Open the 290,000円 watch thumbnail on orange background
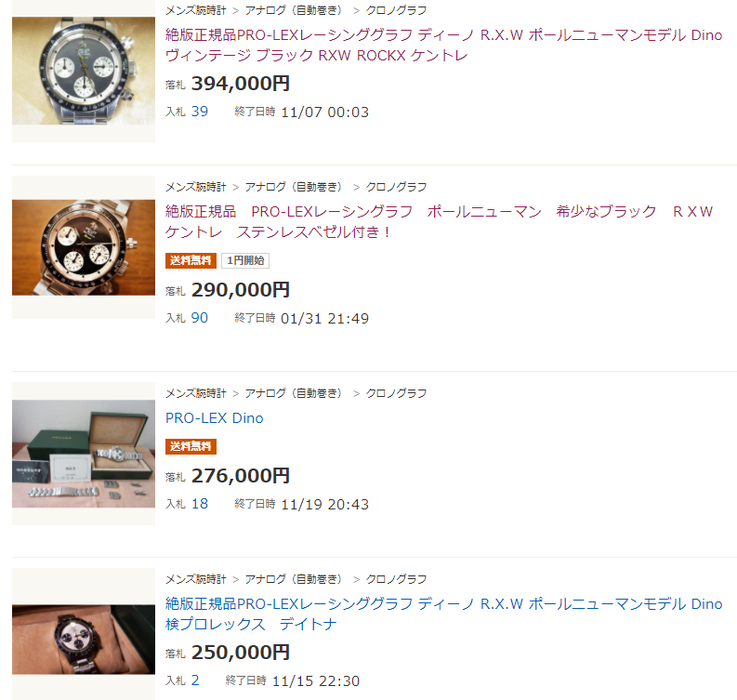The height and width of the screenshot is (700, 737). click(84, 247)
